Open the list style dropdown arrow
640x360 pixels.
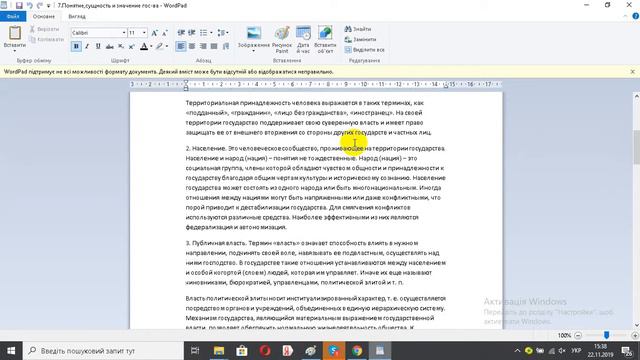click(211, 33)
